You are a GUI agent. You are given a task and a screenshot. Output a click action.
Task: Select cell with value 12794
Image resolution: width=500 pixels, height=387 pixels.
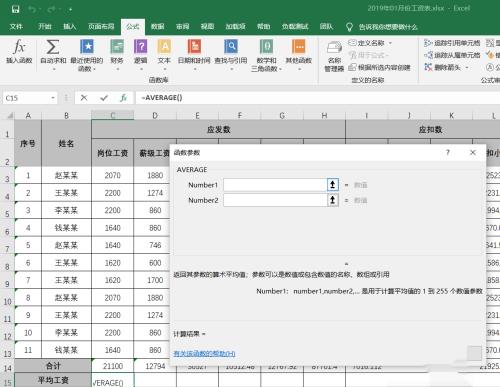click(x=155, y=366)
